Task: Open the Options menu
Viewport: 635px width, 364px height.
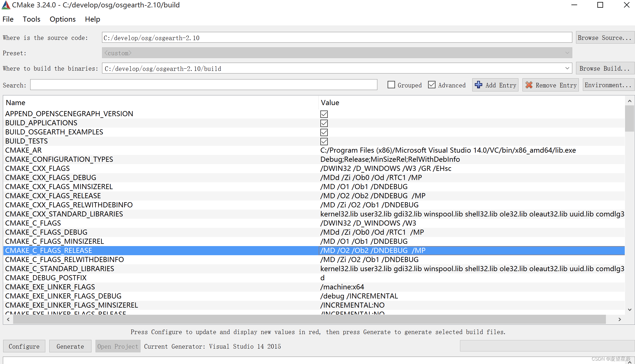Action: 63,19
